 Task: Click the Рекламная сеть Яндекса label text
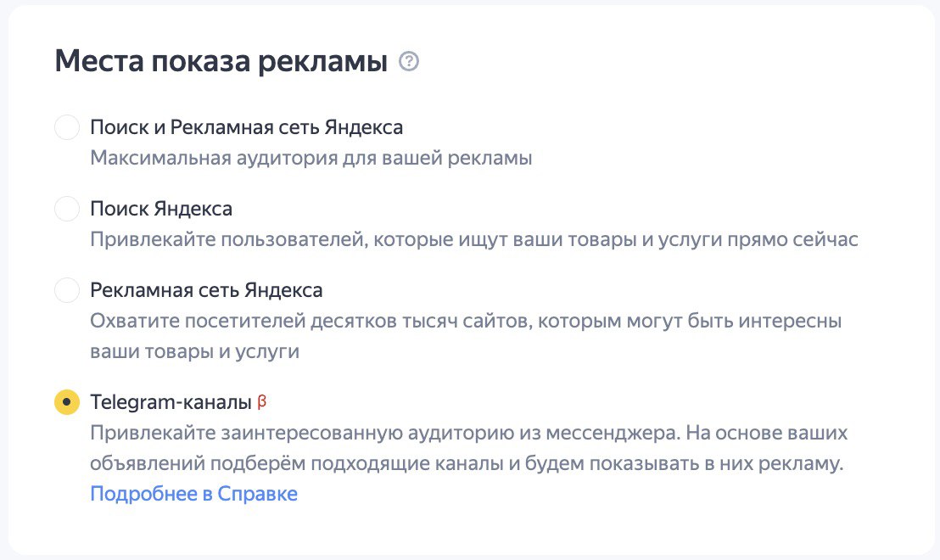(x=206, y=290)
